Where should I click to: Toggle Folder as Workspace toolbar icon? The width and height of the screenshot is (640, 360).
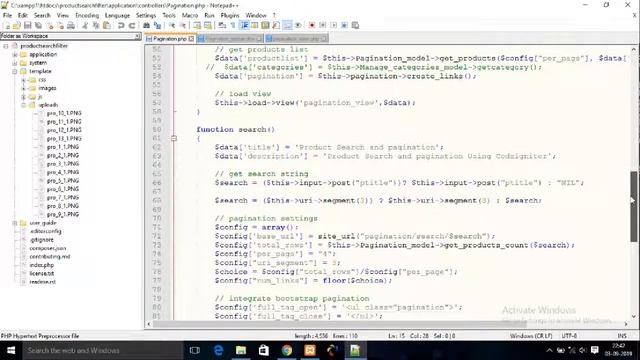(x=287, y=25)
